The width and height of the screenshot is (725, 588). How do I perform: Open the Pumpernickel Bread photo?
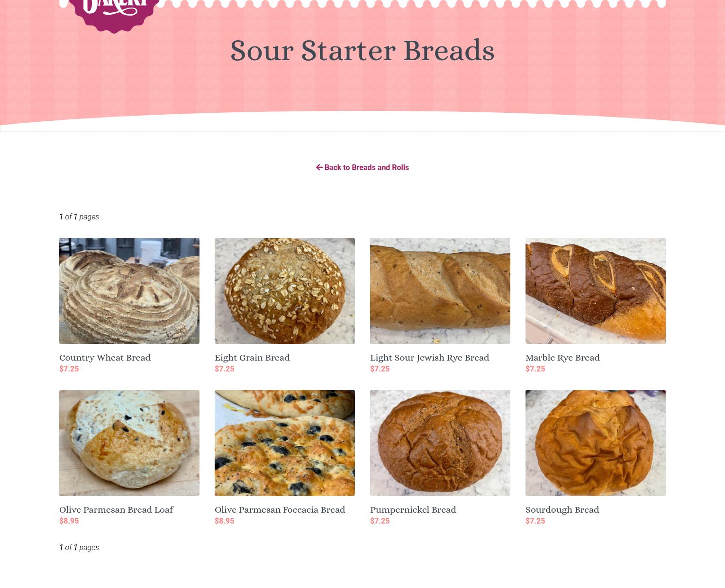coord(440,443)
